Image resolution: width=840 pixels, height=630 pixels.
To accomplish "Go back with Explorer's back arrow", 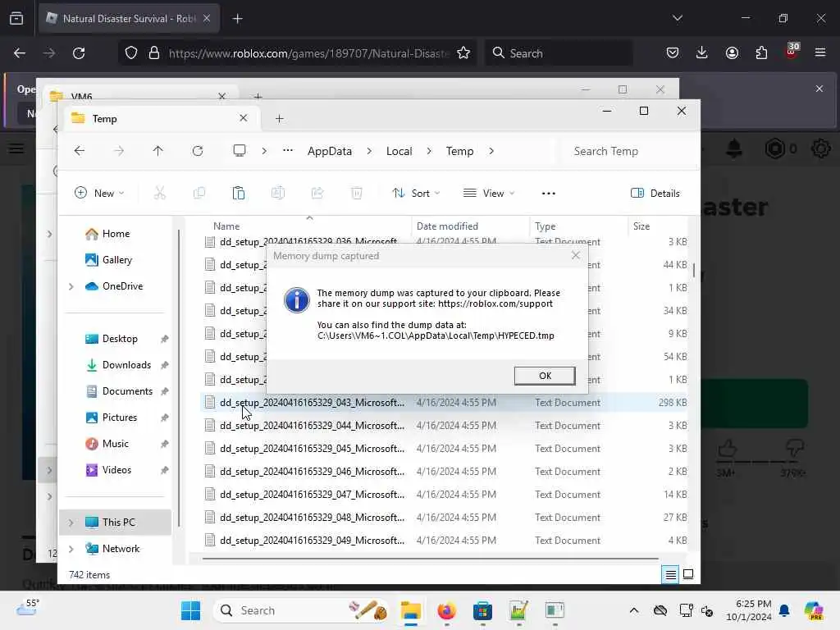I will pyautogui.click(x=80, y=151).
